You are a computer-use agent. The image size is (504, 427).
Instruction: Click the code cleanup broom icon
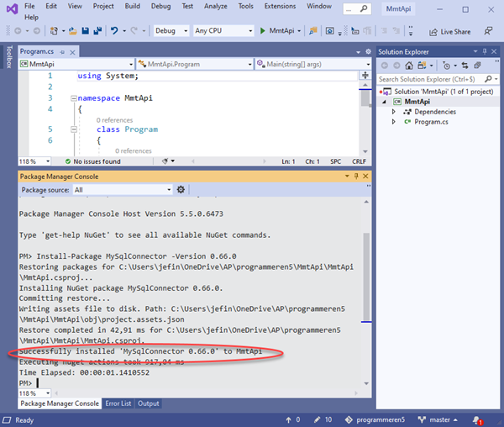click(165, 161)
